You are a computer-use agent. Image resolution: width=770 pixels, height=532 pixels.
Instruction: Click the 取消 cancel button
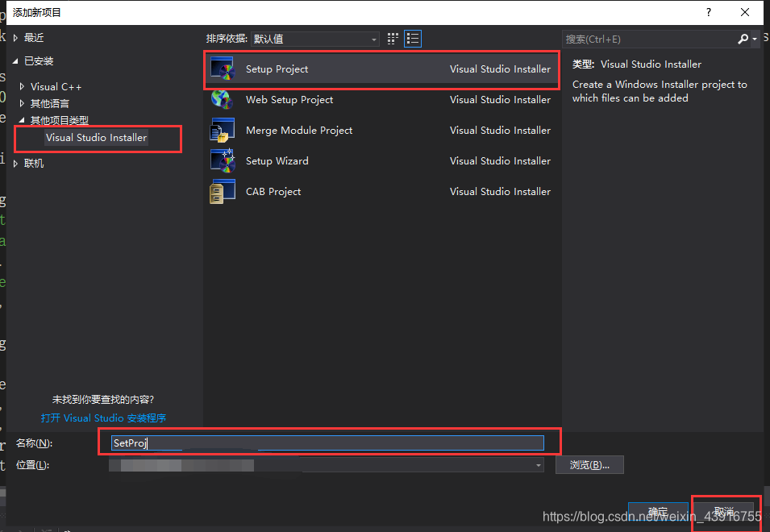point(724,512)
